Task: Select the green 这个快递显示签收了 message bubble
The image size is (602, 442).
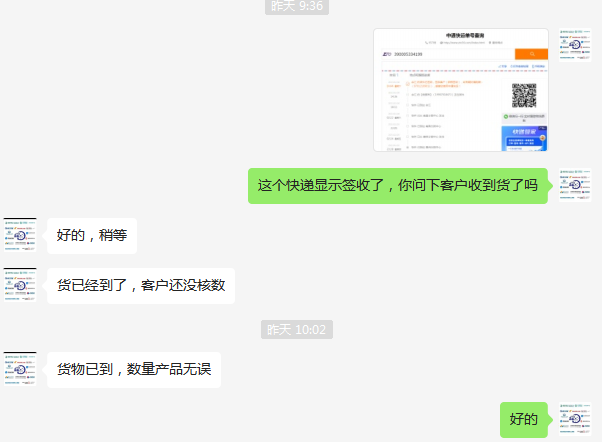Action: (398, 186)
